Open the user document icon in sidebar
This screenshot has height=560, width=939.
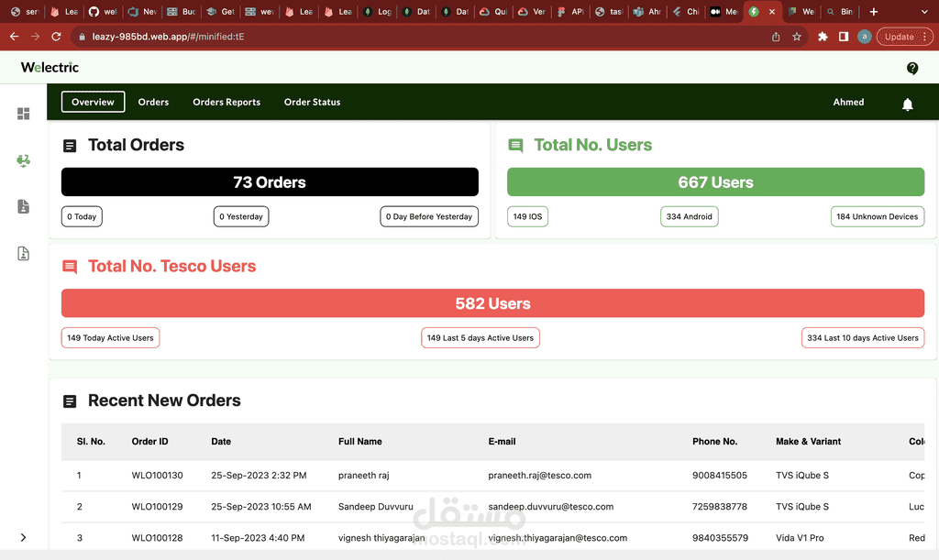click(23, 253)
